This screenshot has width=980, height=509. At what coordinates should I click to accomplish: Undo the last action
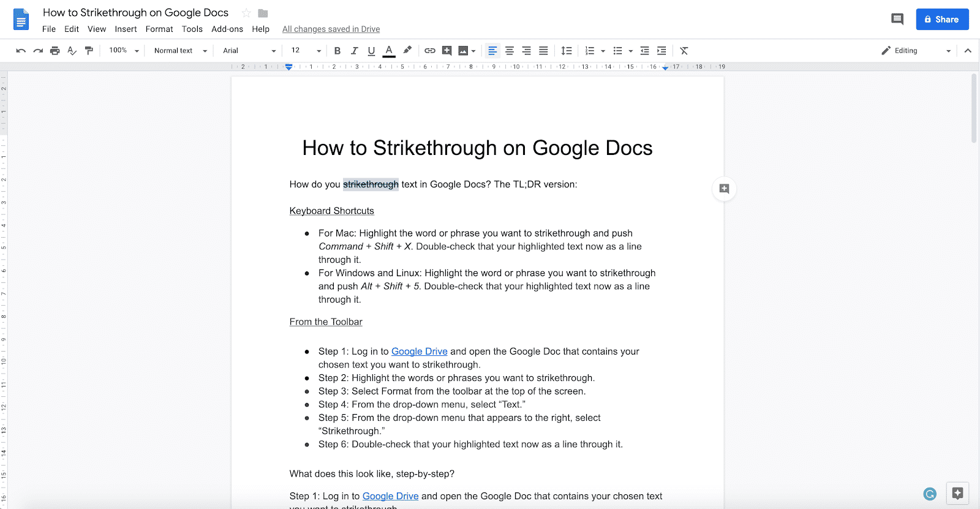21,51
